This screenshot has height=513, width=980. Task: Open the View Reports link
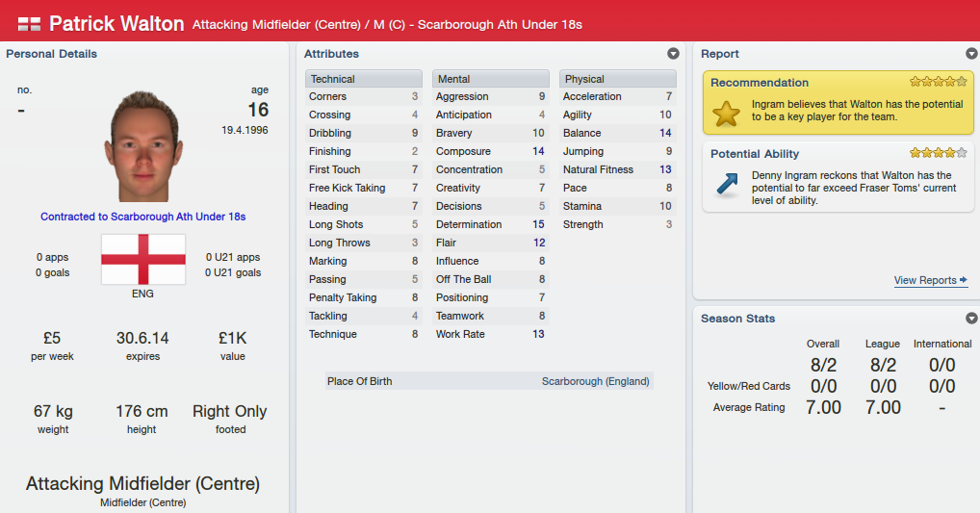(x=925, y=280)
